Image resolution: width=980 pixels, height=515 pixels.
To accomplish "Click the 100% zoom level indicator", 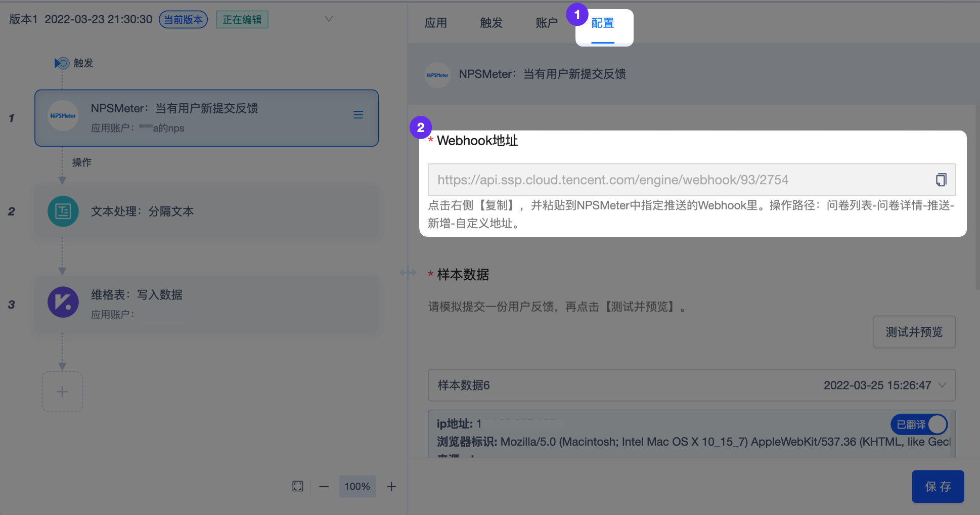I will [358, 487].
